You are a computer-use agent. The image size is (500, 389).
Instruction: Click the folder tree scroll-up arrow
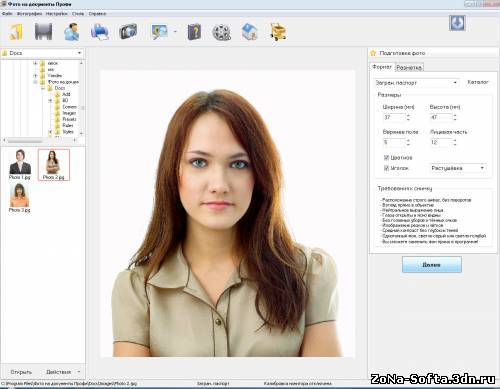pos(81,63)
